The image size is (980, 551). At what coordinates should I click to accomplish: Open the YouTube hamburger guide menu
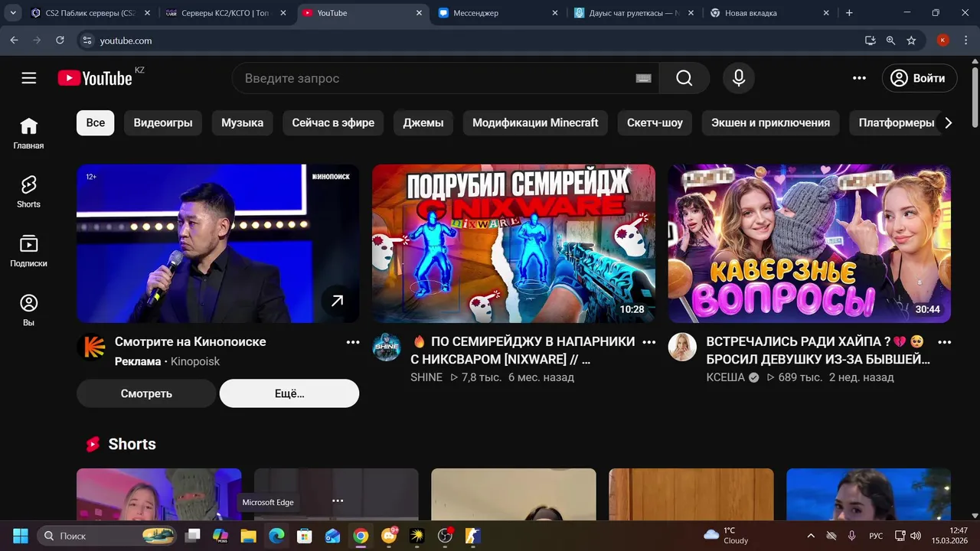(29, 78)
